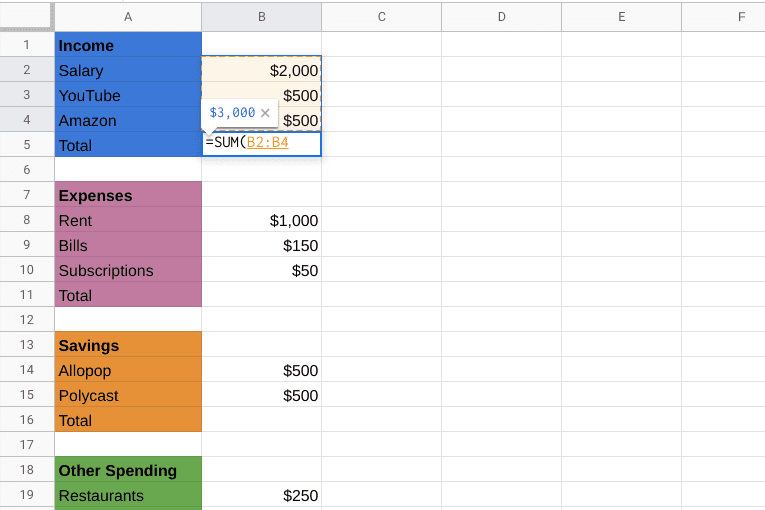Dismiss the $3,000 formula preview tooltip
Viewport: 765px width, 510px height.
click(265, 113)
